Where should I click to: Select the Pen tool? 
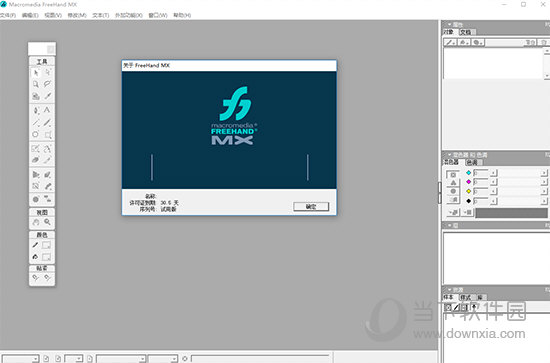pyautogui.click(x=36, y=110)
